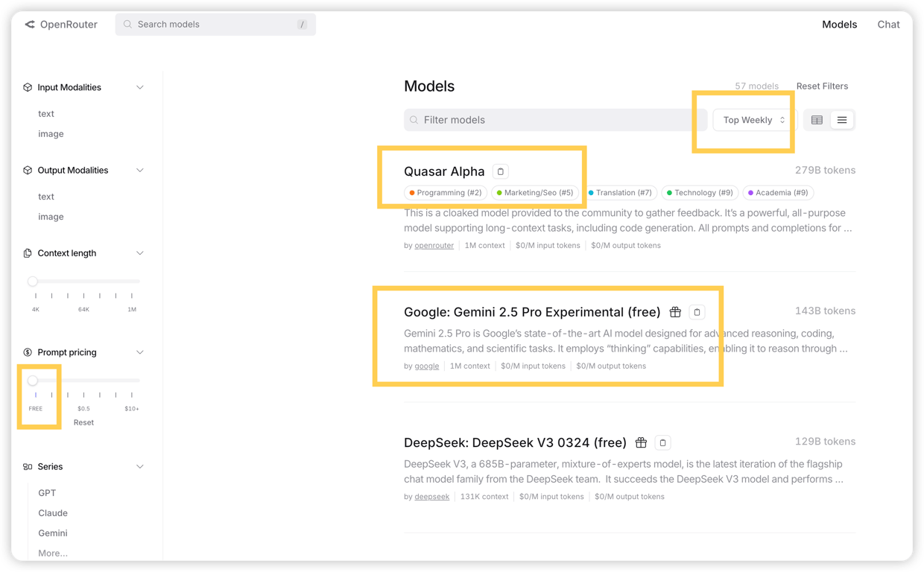924x572 pixels.
Task: Click the gift icon beside Gemini 2.5 Pro Experimental
Action: [x=675, y=312]
